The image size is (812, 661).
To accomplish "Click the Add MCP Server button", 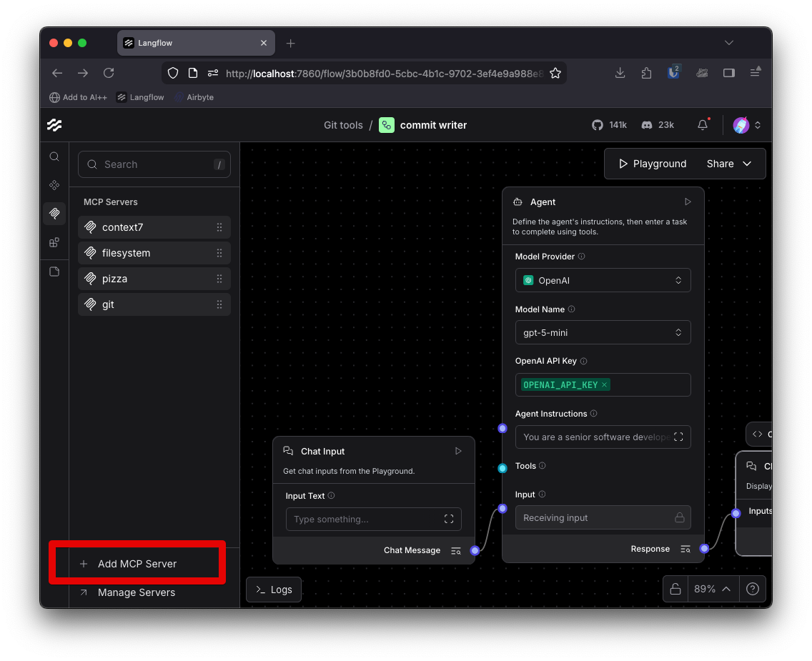I will point(136,563).
